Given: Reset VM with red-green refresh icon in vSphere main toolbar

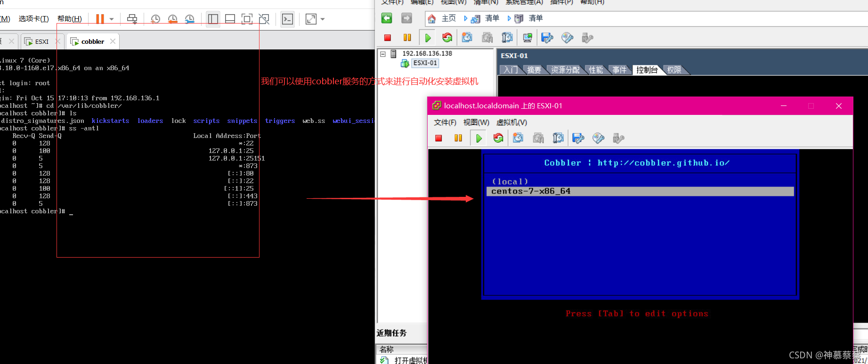Looking at the screenshot, I should (447, 38).
